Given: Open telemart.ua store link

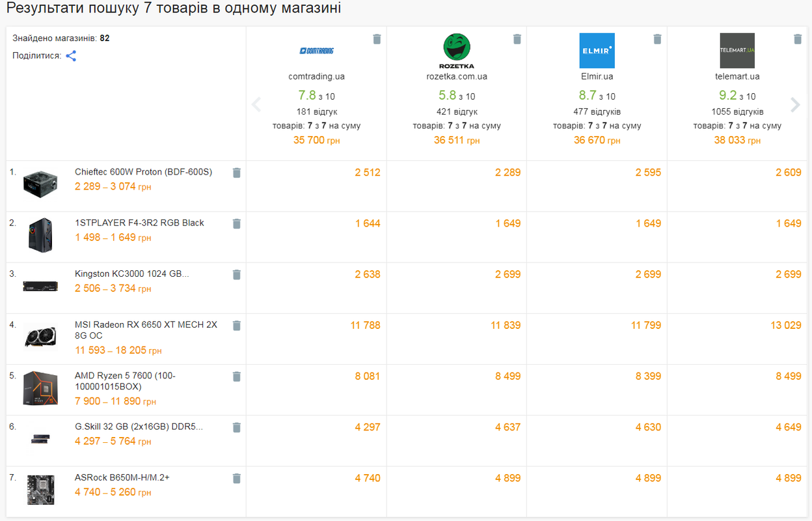Looking at the screenshot, I should (737, 76).
